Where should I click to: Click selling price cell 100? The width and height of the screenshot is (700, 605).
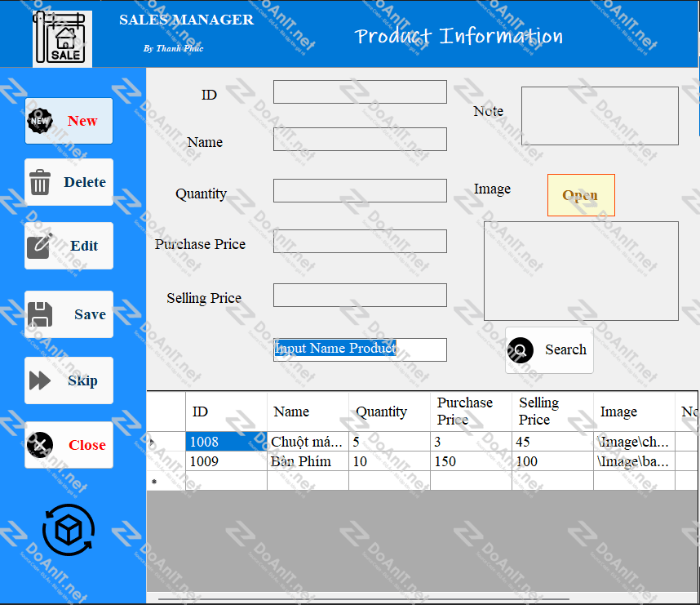coord(552,461)
